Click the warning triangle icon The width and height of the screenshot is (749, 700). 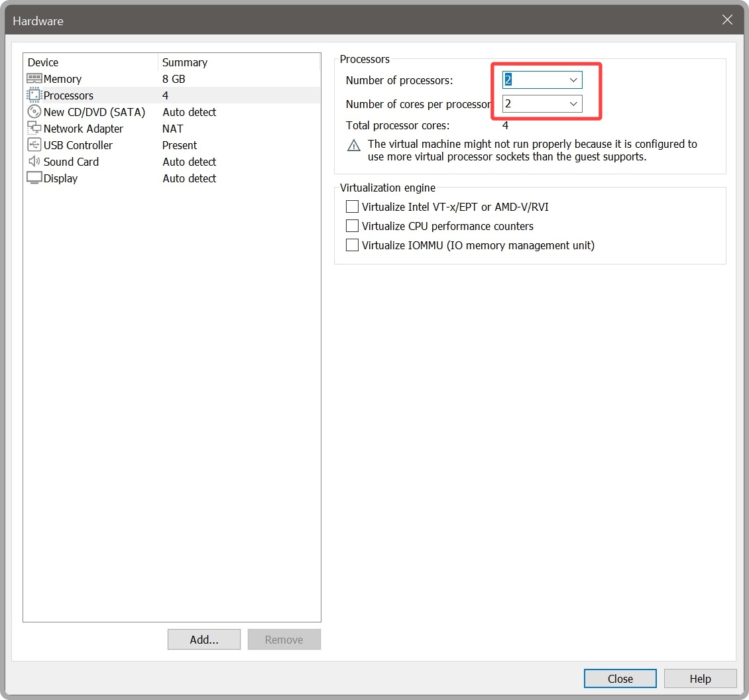[x=353, y=145]
